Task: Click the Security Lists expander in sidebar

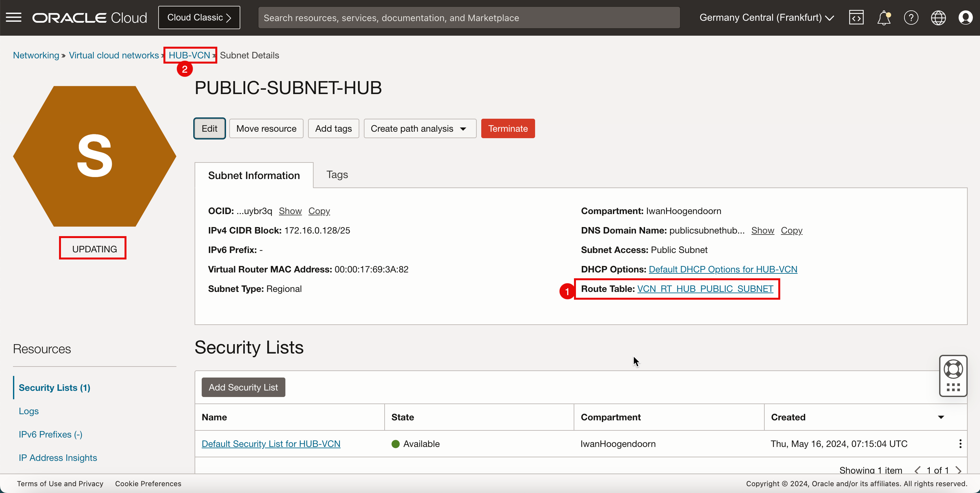Action: pyautogui.click(x=55, y=387)
